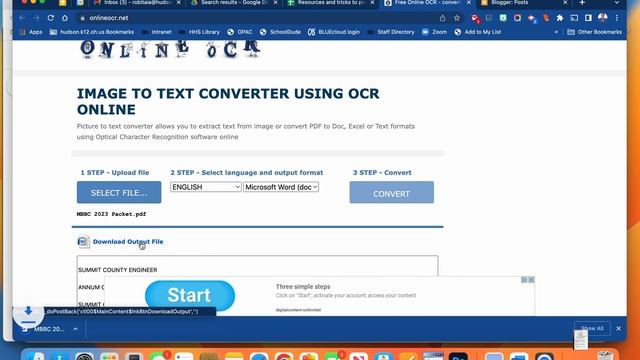Open the Other Bookmarks folder
Image resolution: width=640 pixels, height=360 pixels.
coord(595,32)
